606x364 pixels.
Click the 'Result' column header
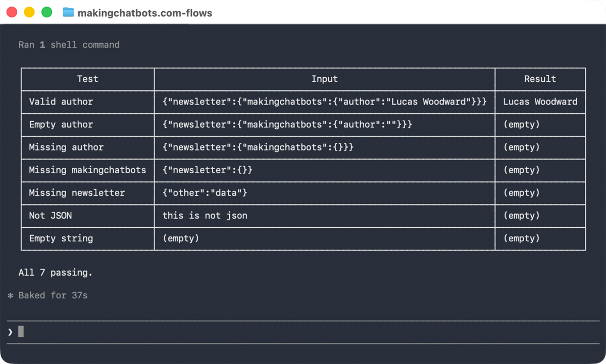click(x=540, y=79)
